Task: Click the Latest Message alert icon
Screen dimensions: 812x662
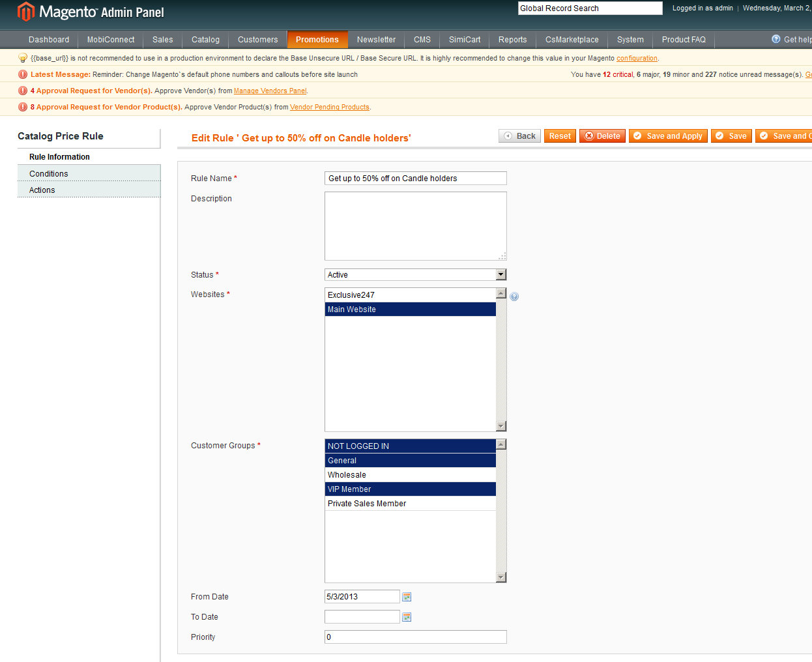Action: [23, 74]
